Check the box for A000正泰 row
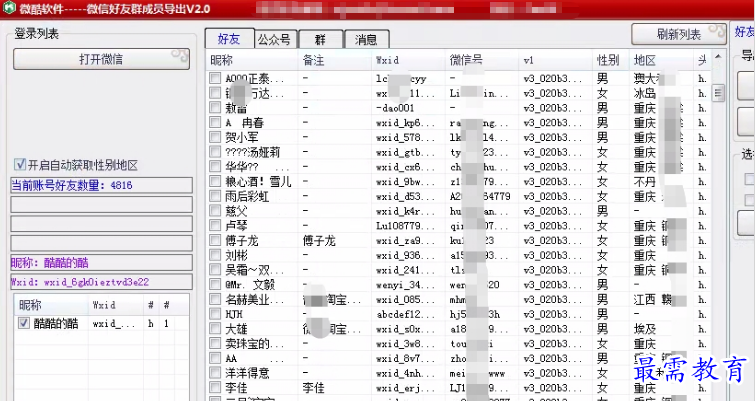The height and width of the screenshot is (401, 755). coord(215,78)
